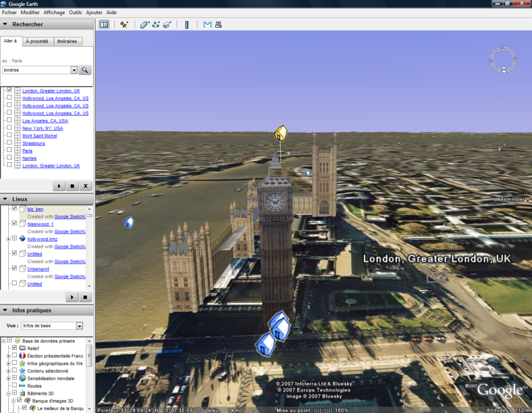The height and width of the screenshot is (413, 532).
Task: Select the Add Placemark pushpin tool
Action: pyautogui.click(x=124, y=24)
